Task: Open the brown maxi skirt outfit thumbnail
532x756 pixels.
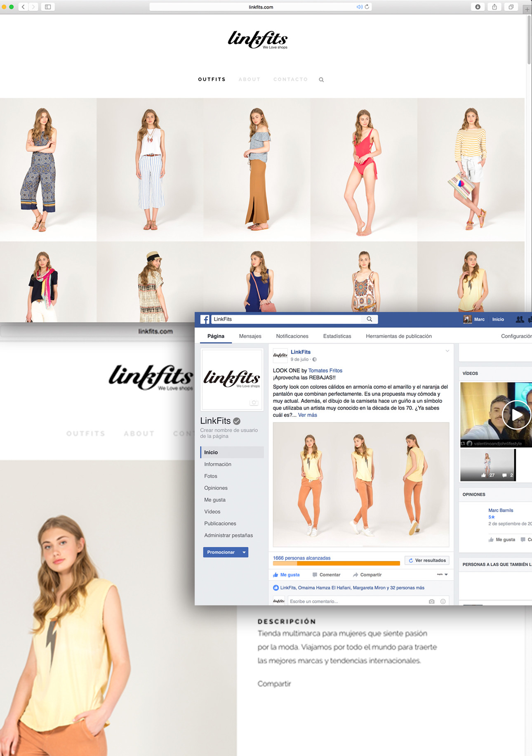Action: 257,169
